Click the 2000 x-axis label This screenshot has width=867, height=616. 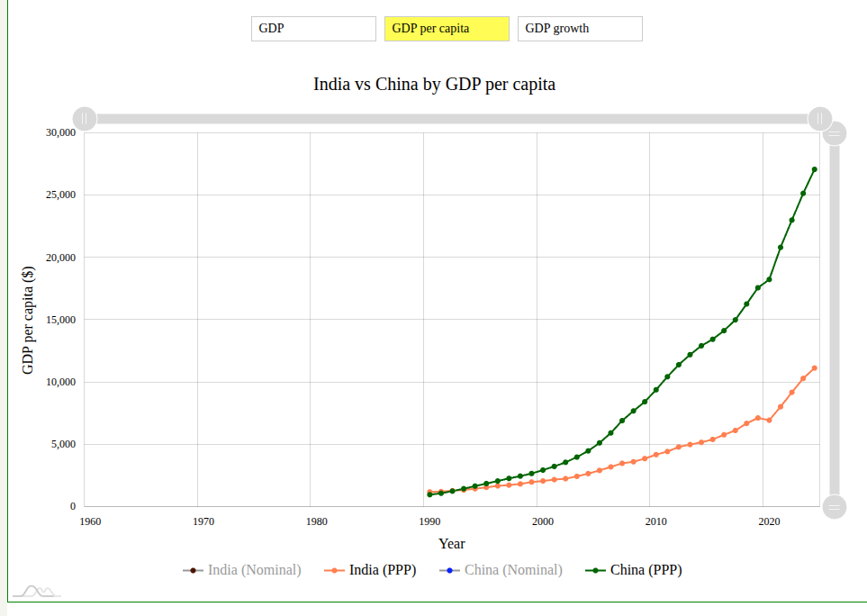pos(543,521)
